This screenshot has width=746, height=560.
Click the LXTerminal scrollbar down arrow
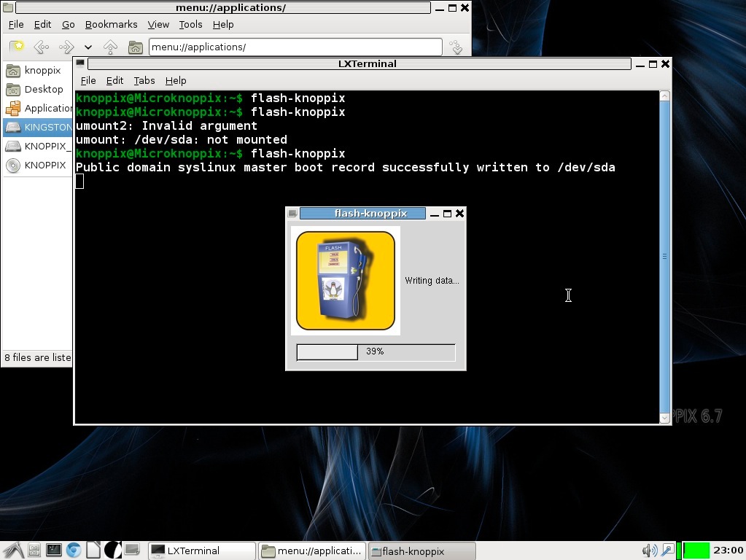coord(664,418)
